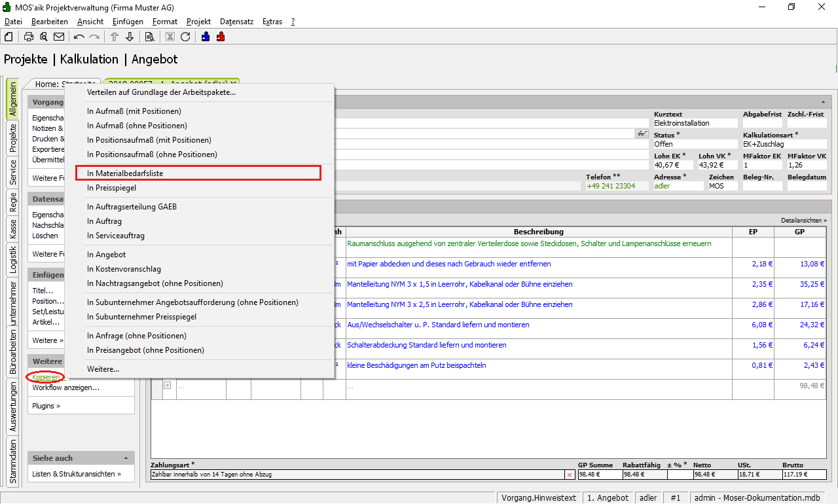Click the red puzzle piece icon

coord(221,37)
